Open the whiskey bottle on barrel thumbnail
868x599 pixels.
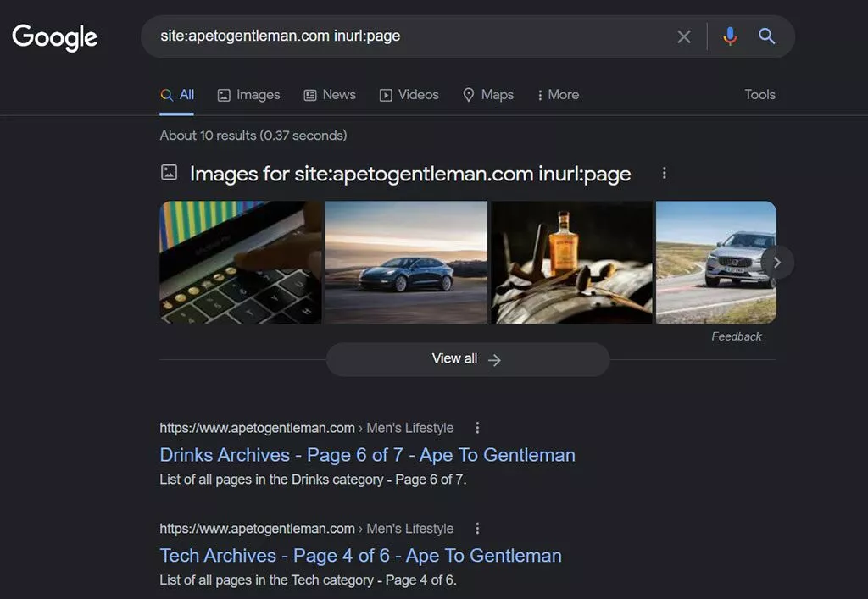pyautogui.click(x=571, y=262)
